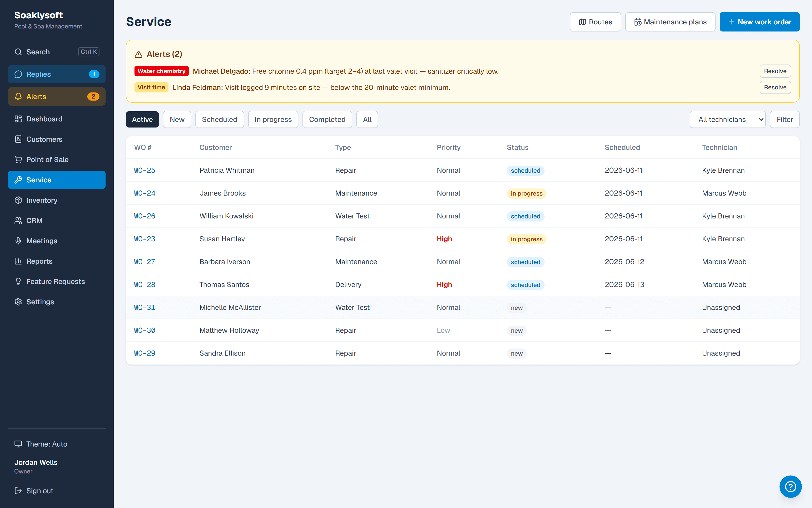Switch to the Scheduled tab

pyautogui.click(x=219, y=119)
